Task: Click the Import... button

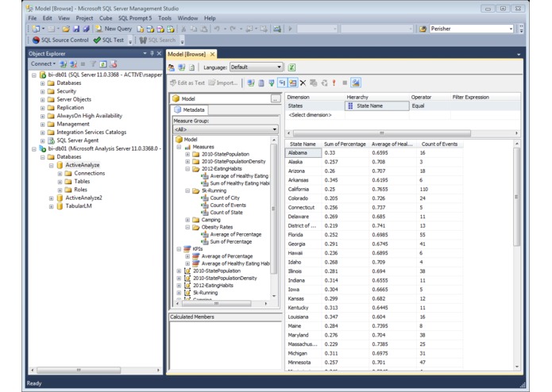Action: pyautogui.click(x=223, y=83)
